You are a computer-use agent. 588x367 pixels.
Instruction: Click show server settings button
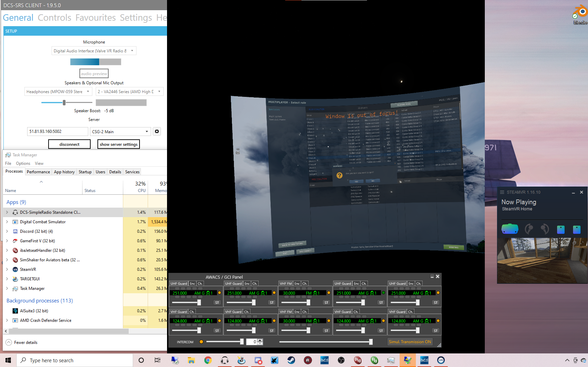pyautogui.click(x=118, y=144)
